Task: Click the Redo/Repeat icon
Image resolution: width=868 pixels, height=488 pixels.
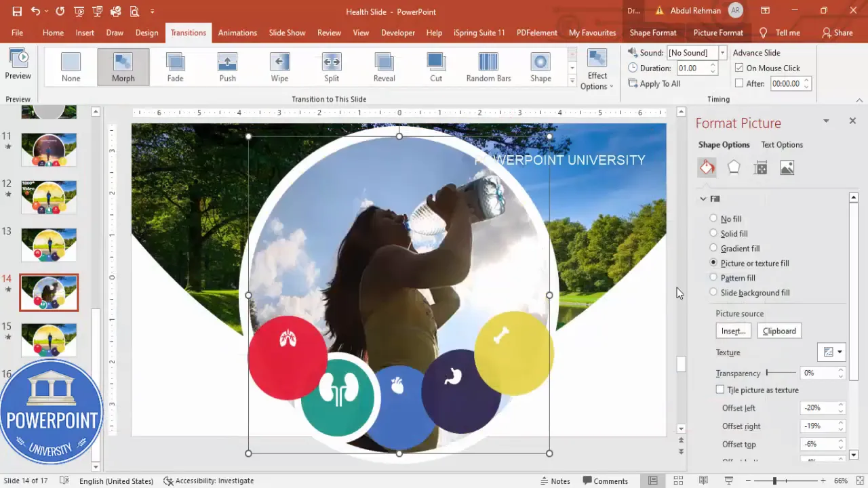Action: pyautogui.click(x=60, y=12)
